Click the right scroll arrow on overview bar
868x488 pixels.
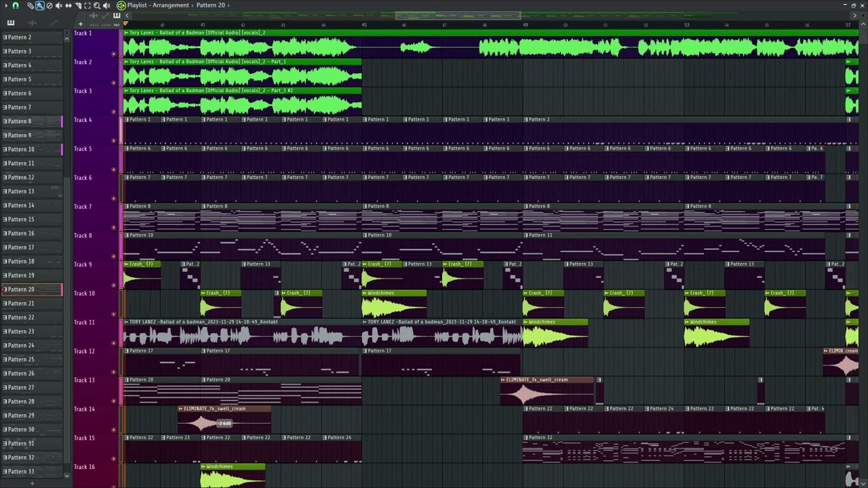click(854, 16)
